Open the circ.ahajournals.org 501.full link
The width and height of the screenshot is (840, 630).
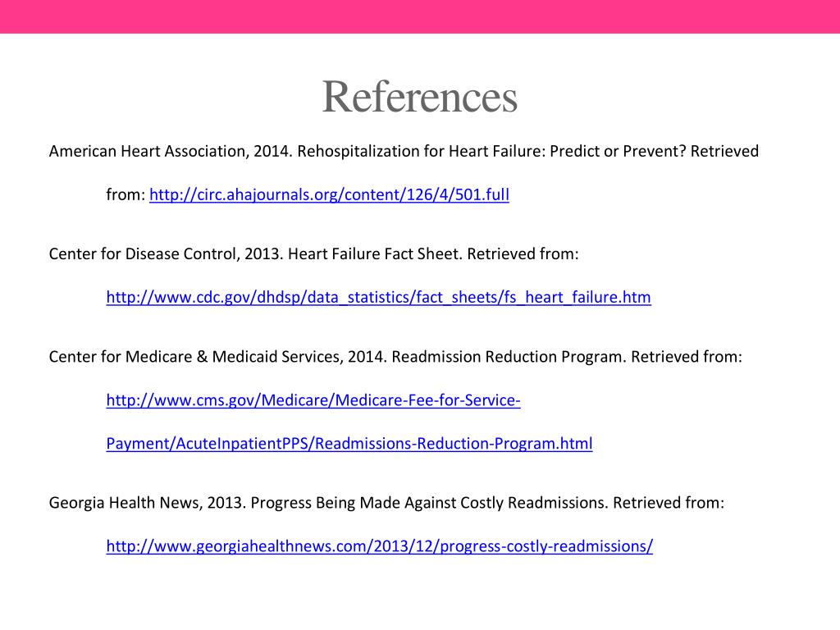tap(329, 194)
